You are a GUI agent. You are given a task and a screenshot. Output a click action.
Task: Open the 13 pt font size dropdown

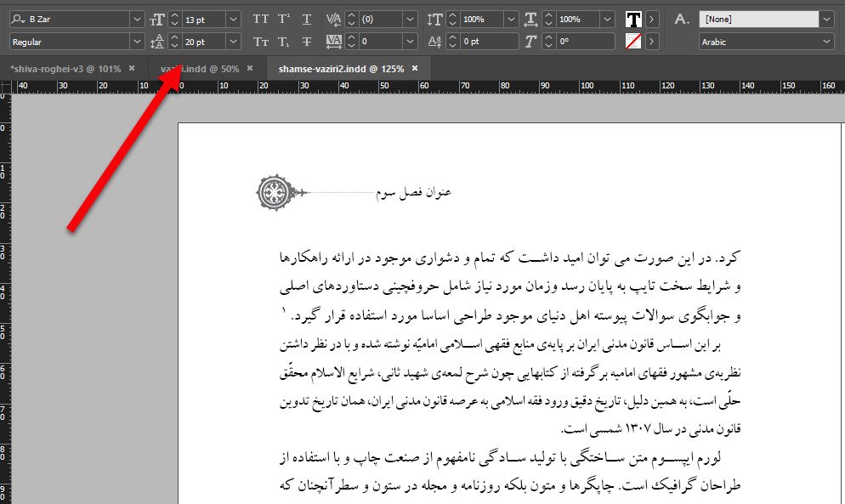click(x=233, y=19)
